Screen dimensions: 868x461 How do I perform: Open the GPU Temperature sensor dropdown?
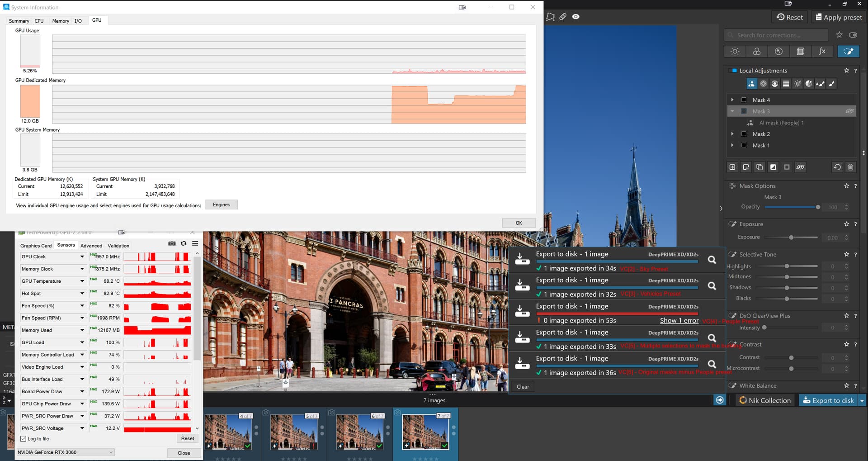82,281
